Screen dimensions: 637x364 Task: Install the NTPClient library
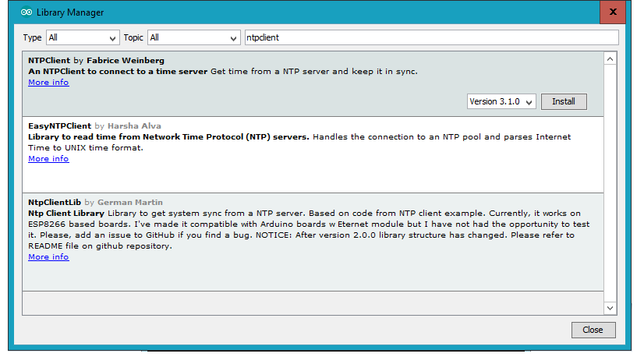tap(564, 101)
